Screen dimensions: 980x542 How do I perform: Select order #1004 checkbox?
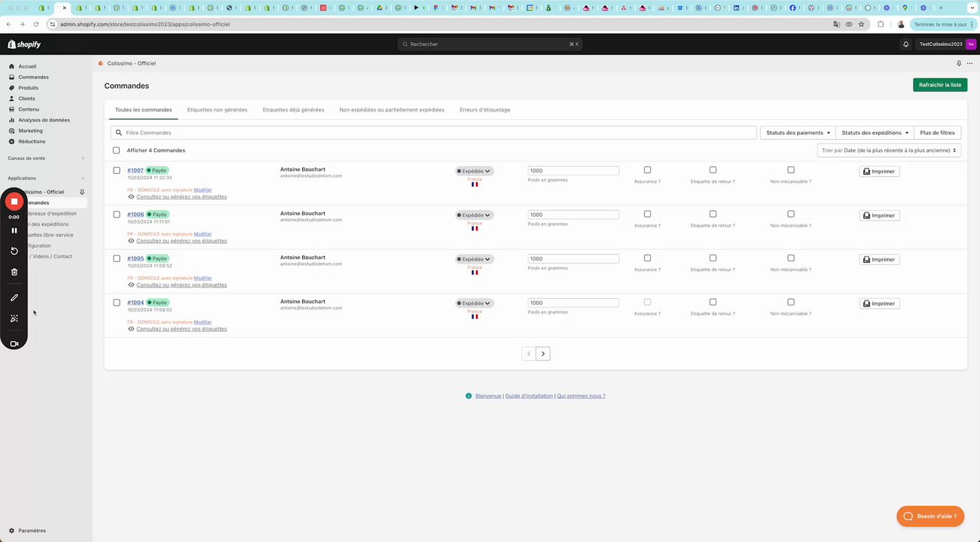coord(117,303)
